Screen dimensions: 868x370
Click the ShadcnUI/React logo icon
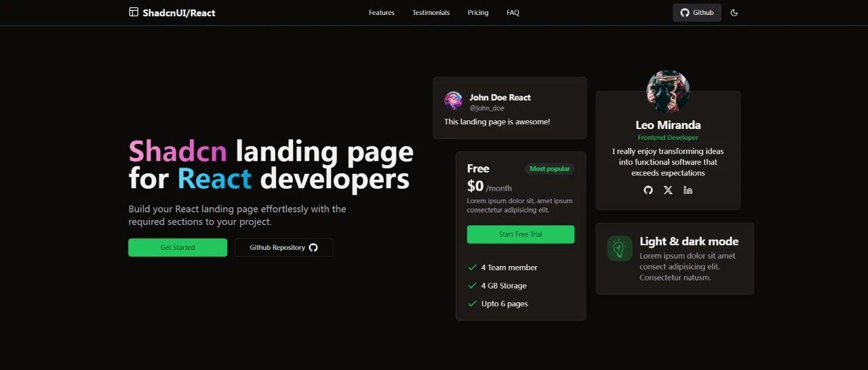pyautogui.click(x=134, y=12)
